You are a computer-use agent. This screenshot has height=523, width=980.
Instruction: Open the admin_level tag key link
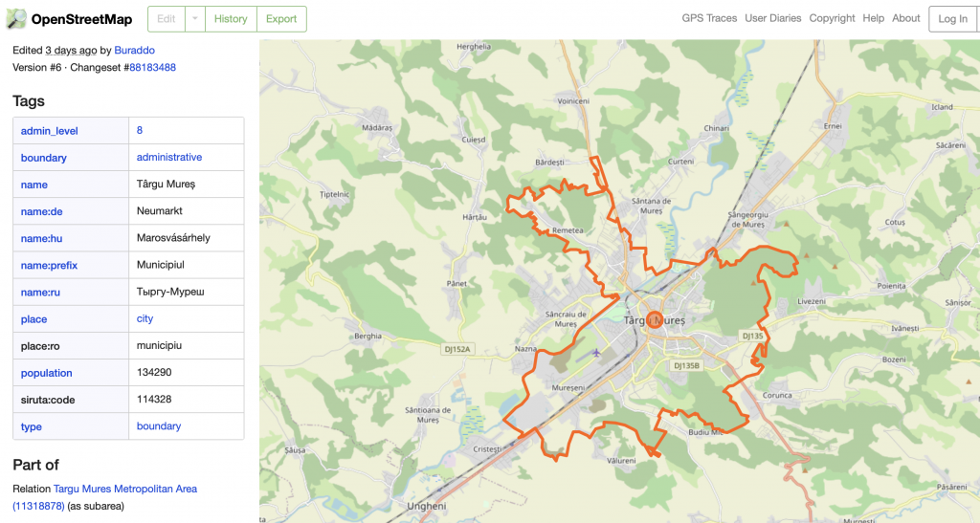click(50, 131)
